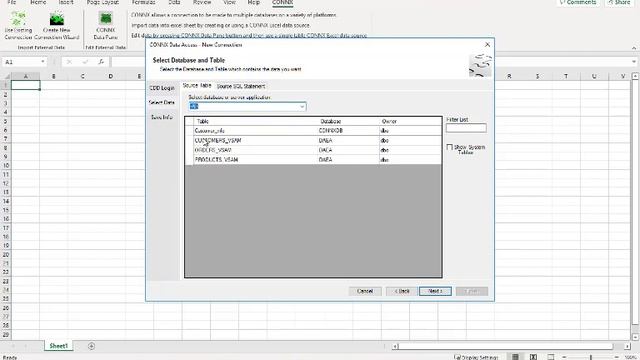Click the horizontal scrollbar right arrow

point(627,347)
